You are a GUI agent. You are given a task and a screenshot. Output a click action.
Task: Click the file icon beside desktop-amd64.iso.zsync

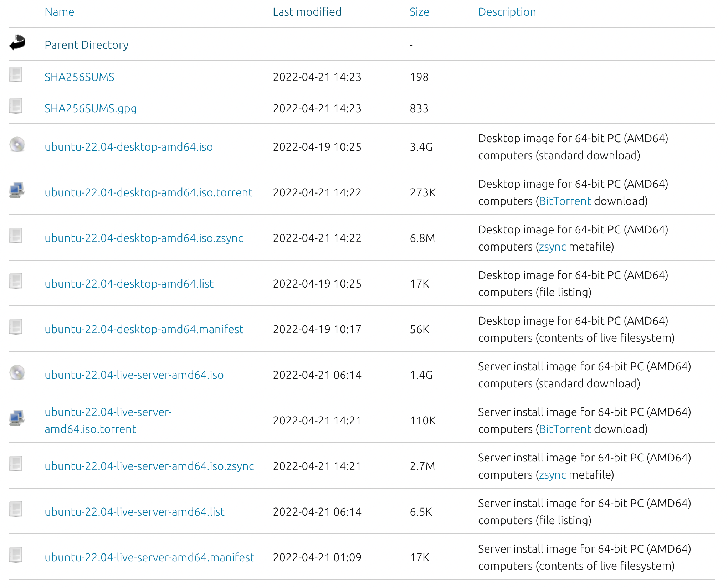pos(16,236)
